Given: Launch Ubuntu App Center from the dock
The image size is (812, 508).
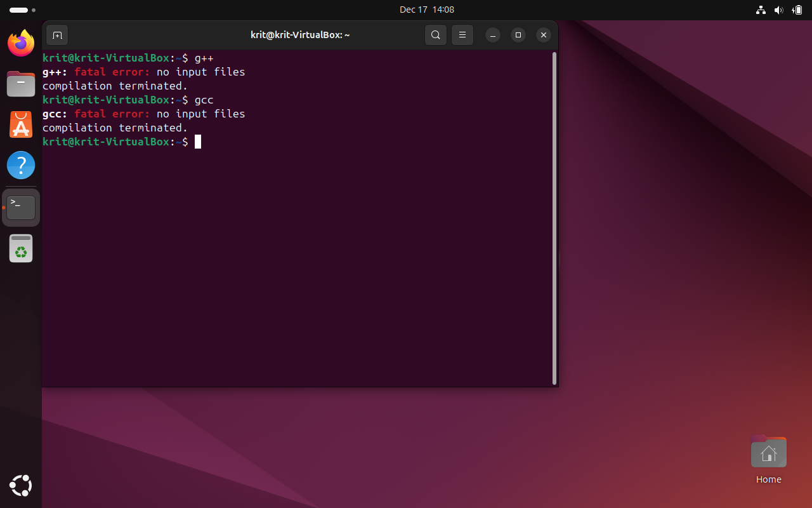Looking at the screenshot, I should coord(20,124).
